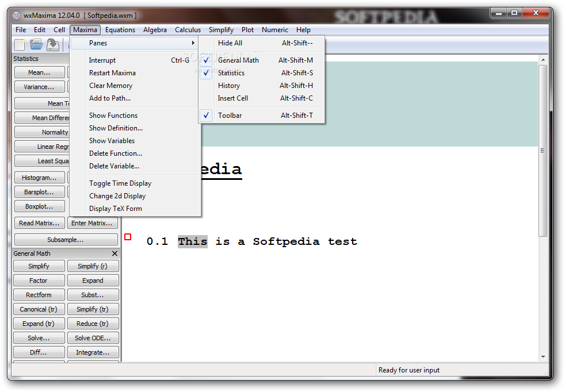
Task: Close the General Math pane
Action: [114, 253]
